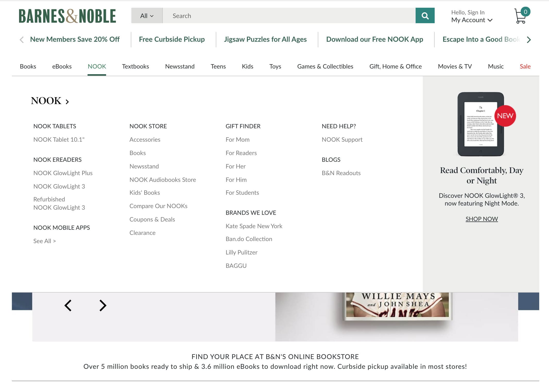Open the Toys navigation menu
Image resolution: width=549 pixels, height=392 pixels.
click(275, 66)
